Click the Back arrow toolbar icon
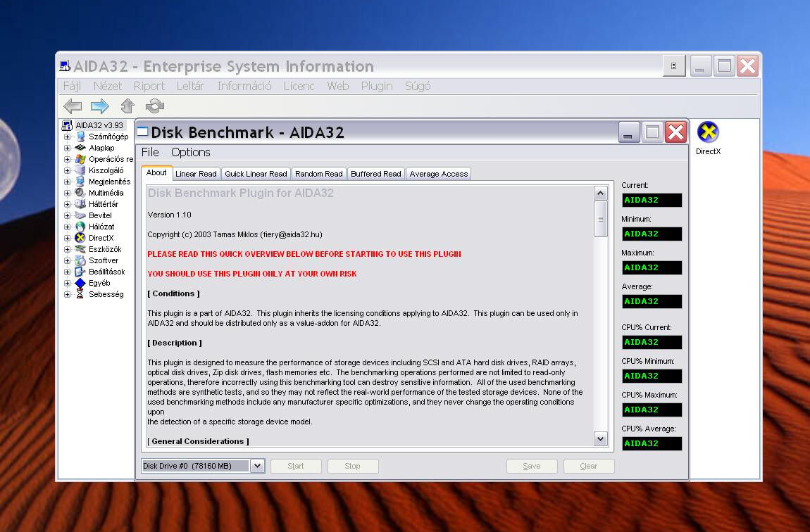 tap(73, 106)
